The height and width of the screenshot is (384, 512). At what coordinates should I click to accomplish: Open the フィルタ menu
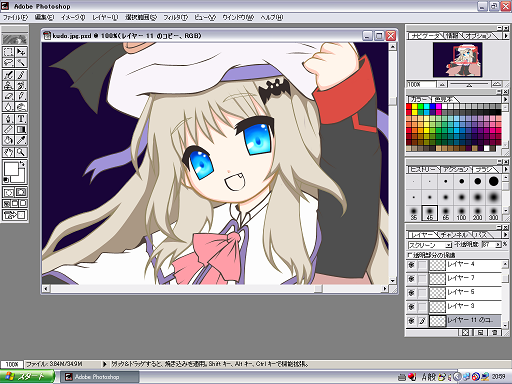[175, 17]
